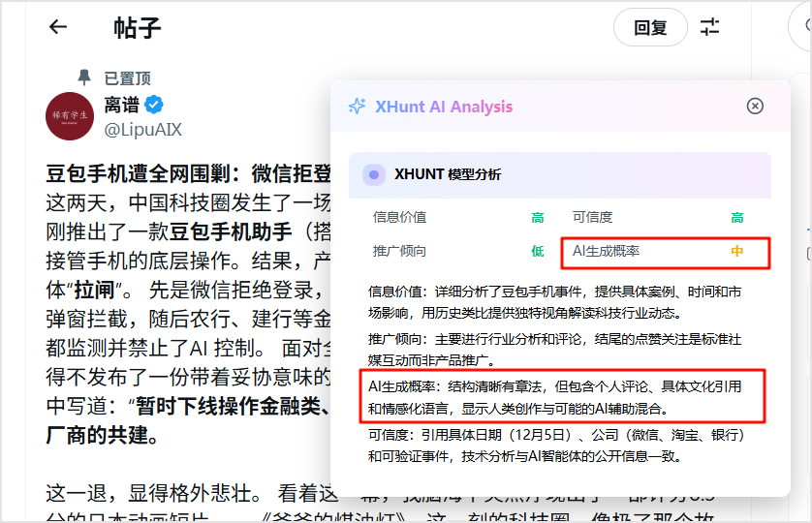Click the blue verified badge next to 离谱
812x523 pixels.
(x=154, y=105)
